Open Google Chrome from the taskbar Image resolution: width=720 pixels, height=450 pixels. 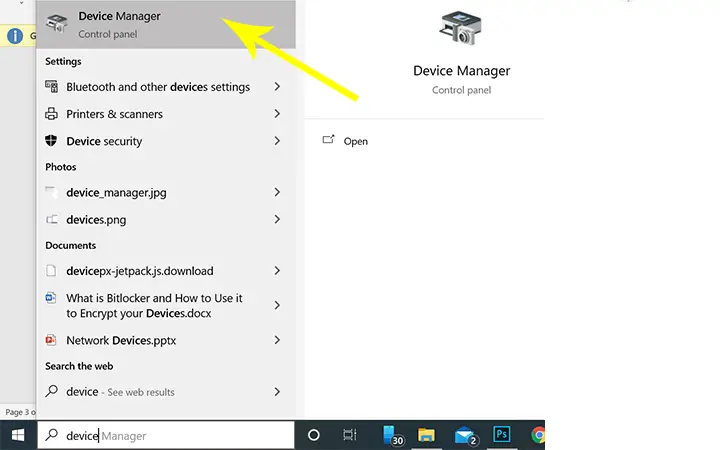[x=538, y=434]
